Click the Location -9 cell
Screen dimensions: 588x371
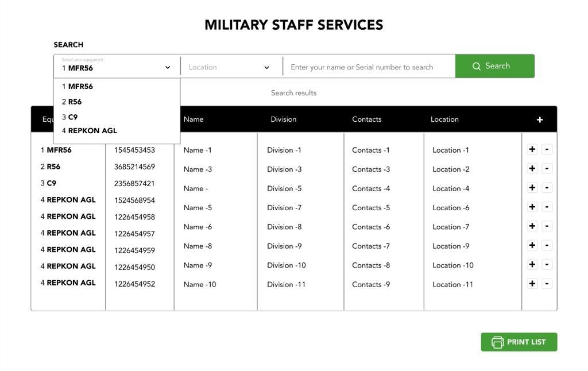pyautogui.click(x=451, y=246)
